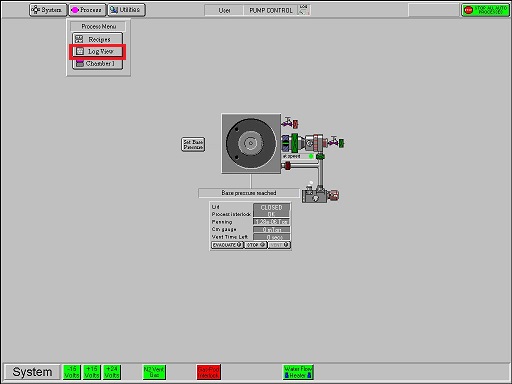The height and width of the screenshot is (384, 512).
Task: Click the STOP pump control button
Action: coord(256,245)
